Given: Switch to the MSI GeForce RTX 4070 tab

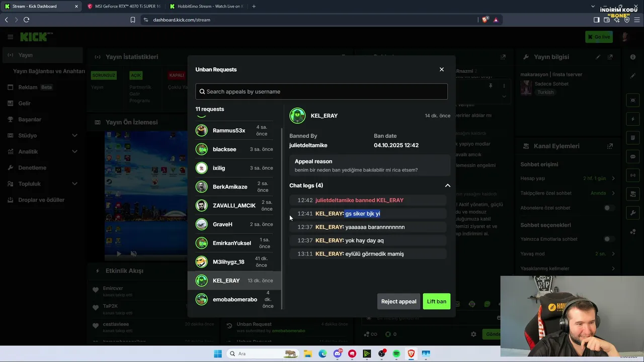Looking at the screenshot, I should (123, 7).
